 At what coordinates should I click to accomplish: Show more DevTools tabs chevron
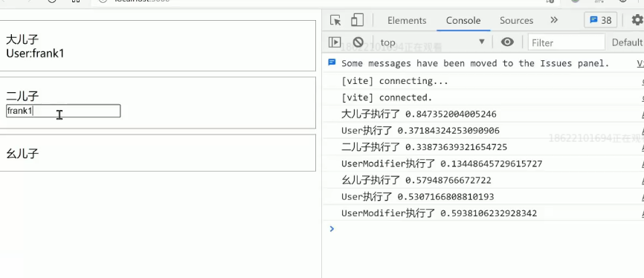point(554,20)
